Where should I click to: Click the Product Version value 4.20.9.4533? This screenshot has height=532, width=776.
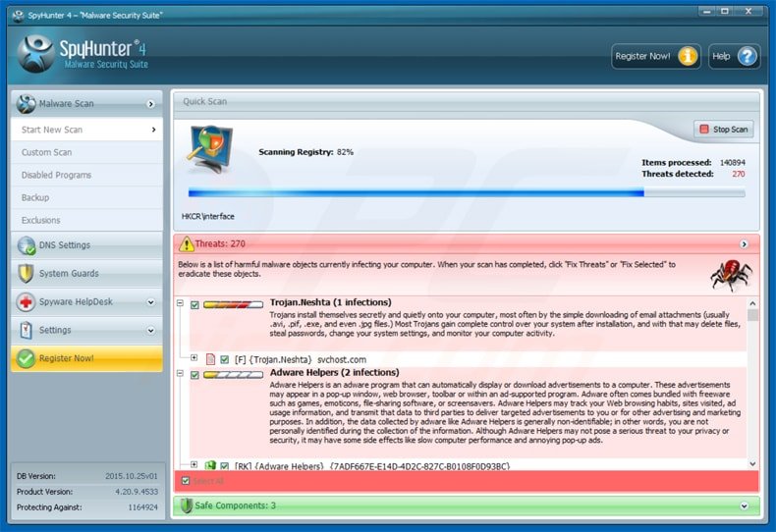tap(137, 492)
